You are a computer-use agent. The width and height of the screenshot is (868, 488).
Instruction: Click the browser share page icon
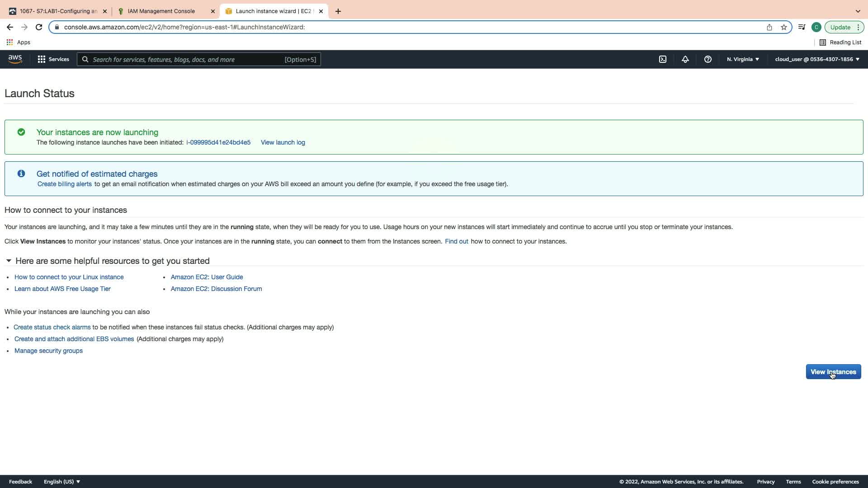pos(769,27)
